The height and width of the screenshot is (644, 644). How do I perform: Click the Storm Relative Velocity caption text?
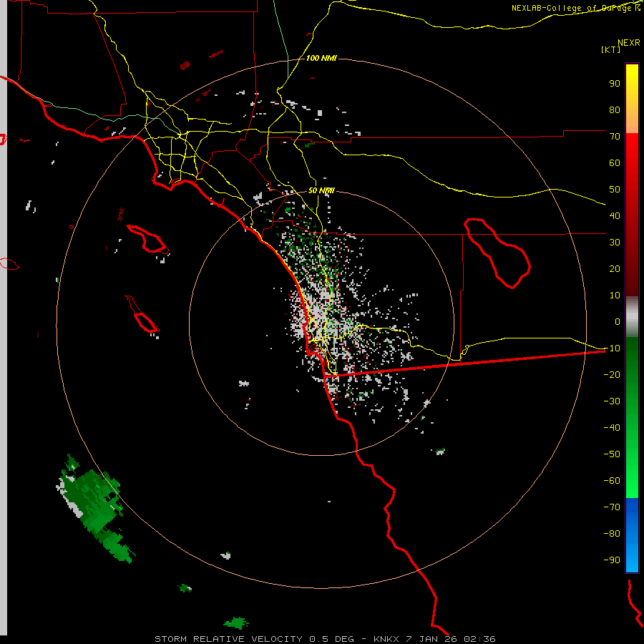coord(324,639)
